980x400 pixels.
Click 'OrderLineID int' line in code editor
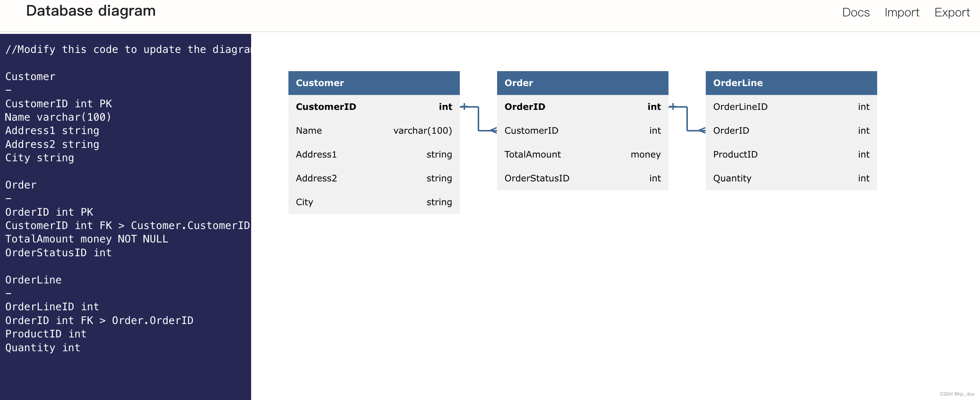[52, 307]
